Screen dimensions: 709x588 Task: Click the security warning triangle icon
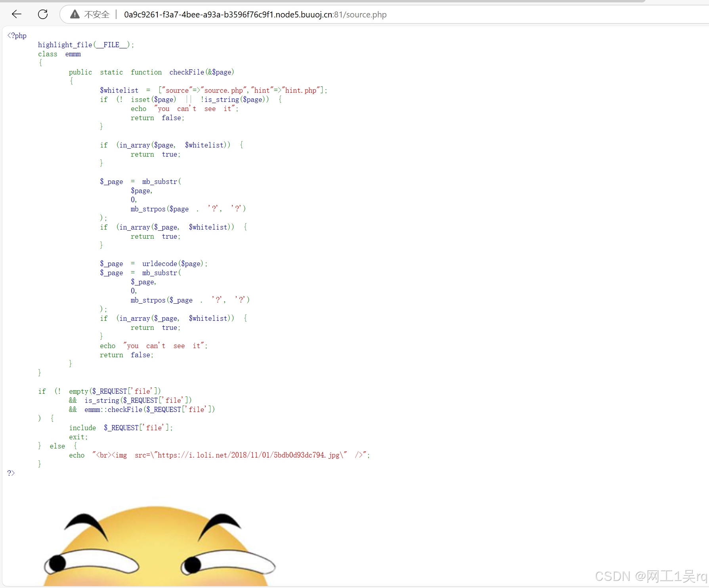click(75, 14)
